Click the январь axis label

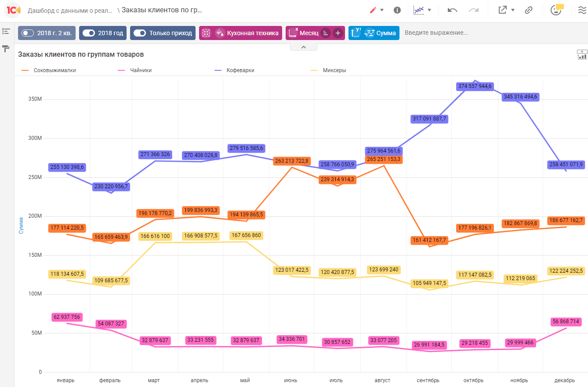tap(65, 380)
